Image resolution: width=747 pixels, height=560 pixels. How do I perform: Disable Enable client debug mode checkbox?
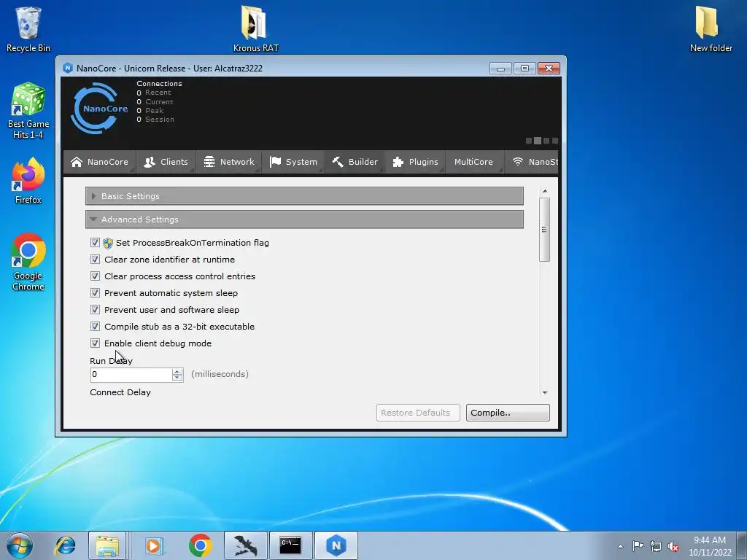point(95,343)
